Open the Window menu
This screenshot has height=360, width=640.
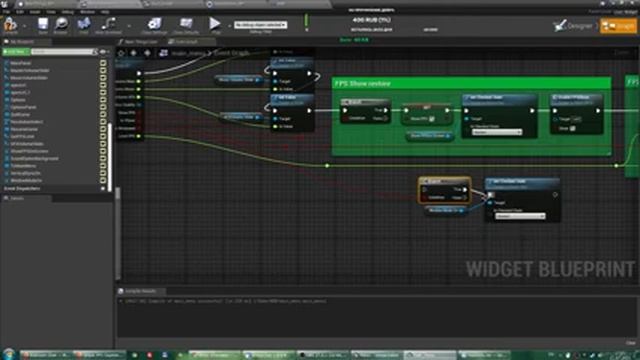[87, 12]
